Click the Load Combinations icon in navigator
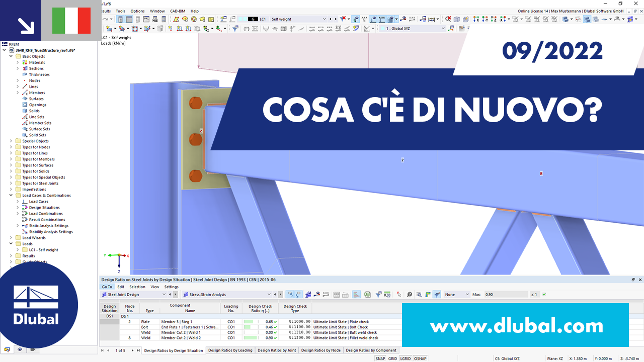 click(25, 214)
